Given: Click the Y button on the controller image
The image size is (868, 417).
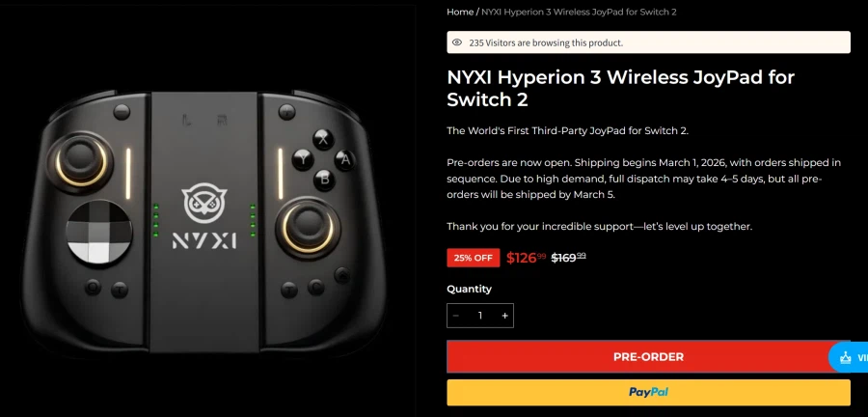Looking at the screenshot, I should coord(303,159).
